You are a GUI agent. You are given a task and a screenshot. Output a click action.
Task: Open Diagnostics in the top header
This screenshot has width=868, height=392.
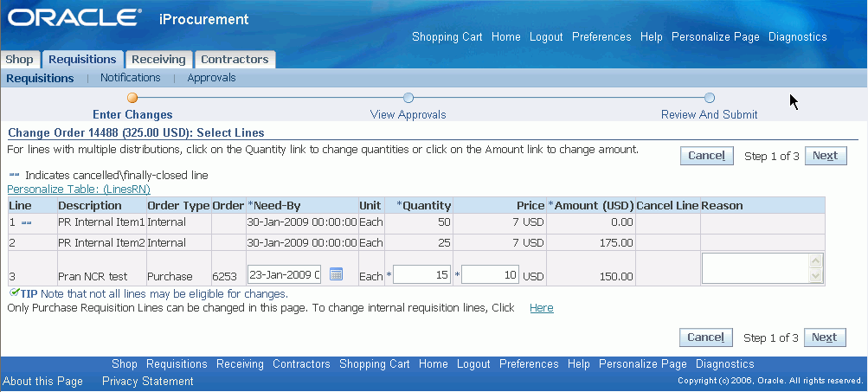click(798, 36)
